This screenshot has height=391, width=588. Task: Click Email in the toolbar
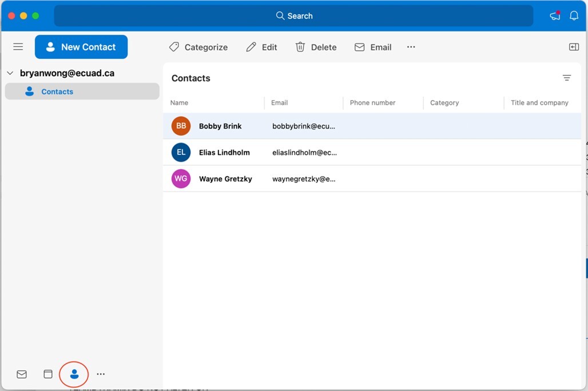[x=373, y=47]
